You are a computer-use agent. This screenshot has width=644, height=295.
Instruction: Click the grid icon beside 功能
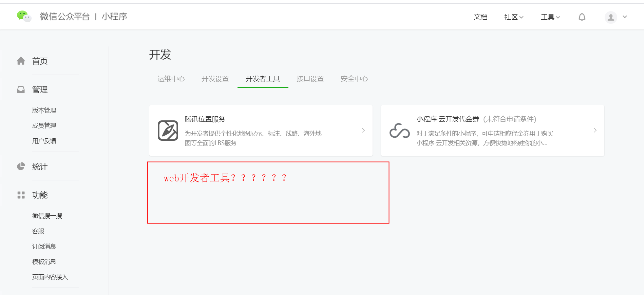pos(21,195)
